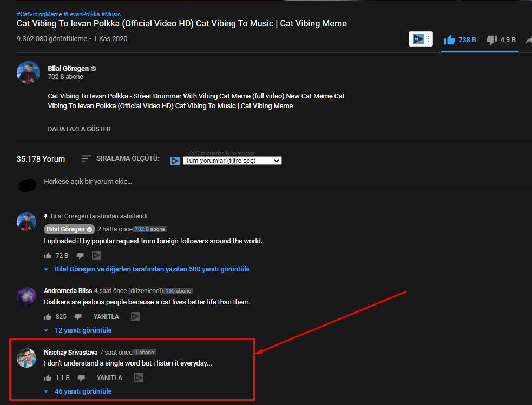
Task: Click vidIQ icon on Nischay Srivastava comment
Action: pos(139,377)
